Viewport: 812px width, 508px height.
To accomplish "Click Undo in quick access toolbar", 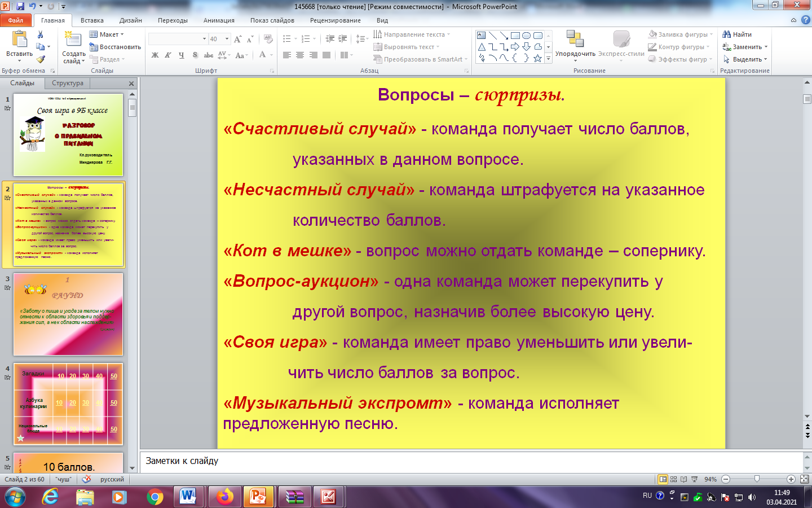I will [33, 6].
